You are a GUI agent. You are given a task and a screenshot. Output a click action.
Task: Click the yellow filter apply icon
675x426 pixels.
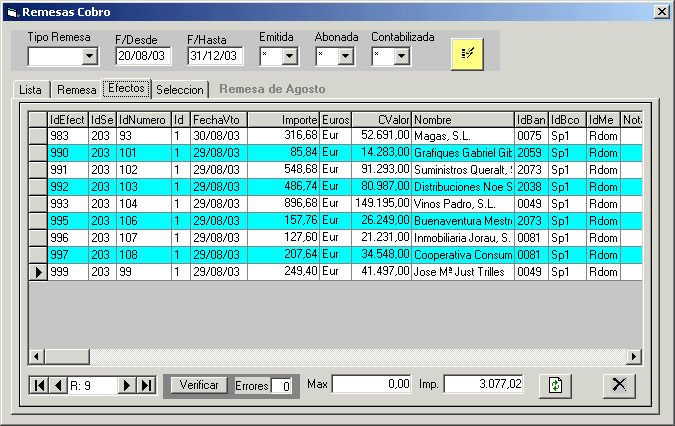coord(467,55)
